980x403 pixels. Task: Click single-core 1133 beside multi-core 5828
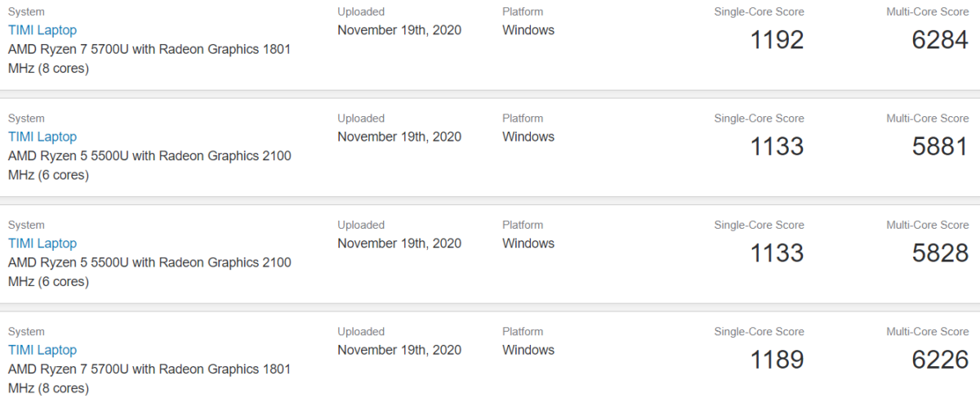point(777,253)
